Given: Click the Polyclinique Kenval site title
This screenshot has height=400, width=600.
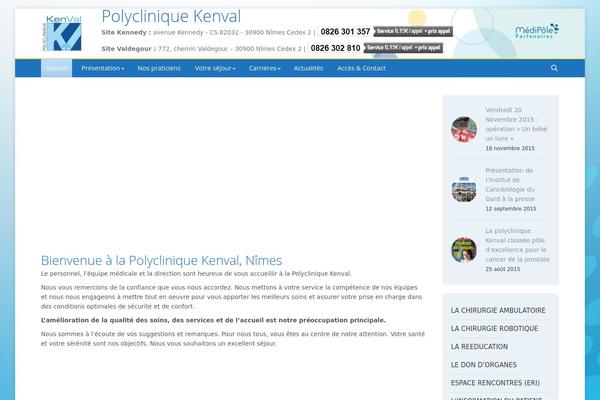Looking at the screenshot, I should click(171, 16).
